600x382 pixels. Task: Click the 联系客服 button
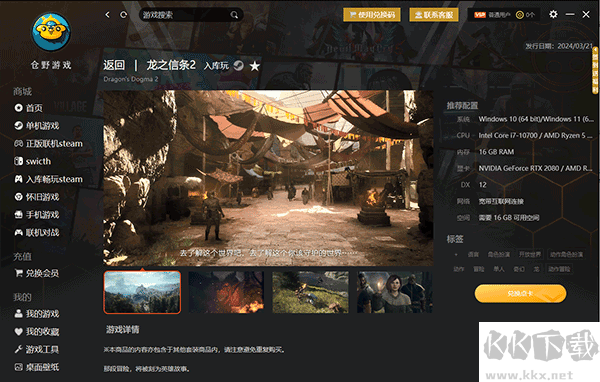(x=434, y=15)
